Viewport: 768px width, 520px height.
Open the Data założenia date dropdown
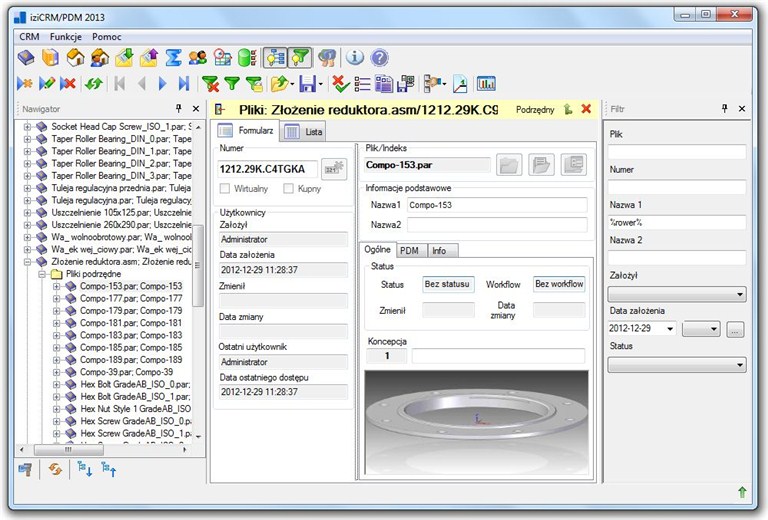pyautogui.click(x=670, y=329)
